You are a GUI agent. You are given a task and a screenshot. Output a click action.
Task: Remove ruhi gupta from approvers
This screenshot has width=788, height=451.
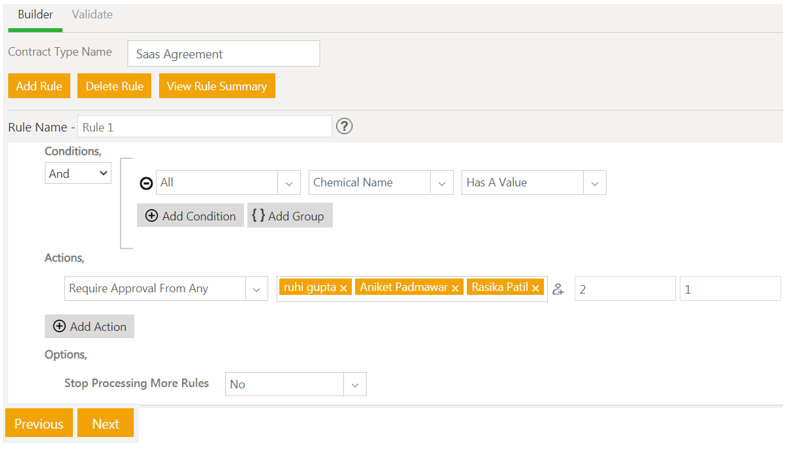(x=343, y=288)
